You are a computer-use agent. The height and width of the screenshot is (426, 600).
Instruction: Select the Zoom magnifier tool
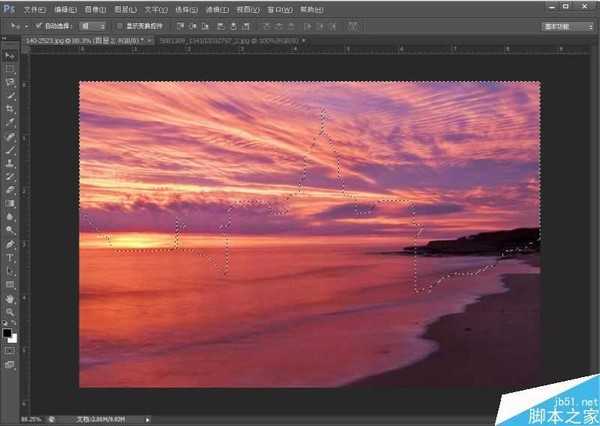pyautogui.click(x=10, y=312)
